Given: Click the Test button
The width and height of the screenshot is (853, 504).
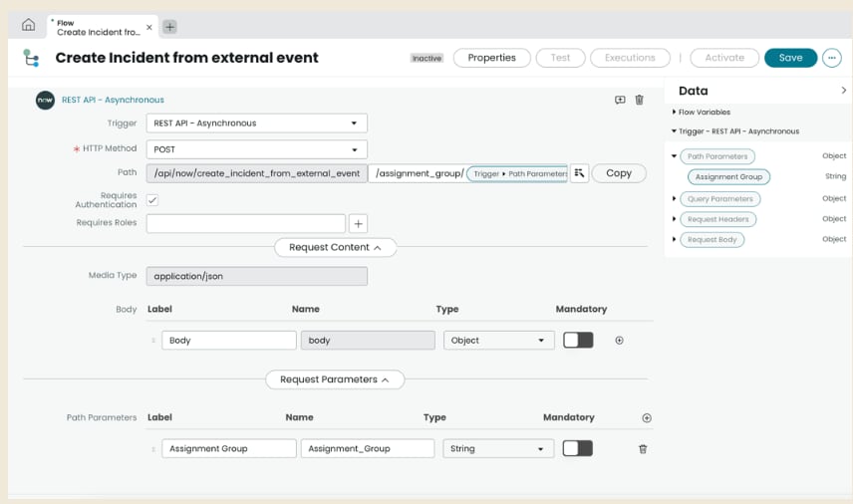Looking at the screenshot, I should [x=560, y=58].
